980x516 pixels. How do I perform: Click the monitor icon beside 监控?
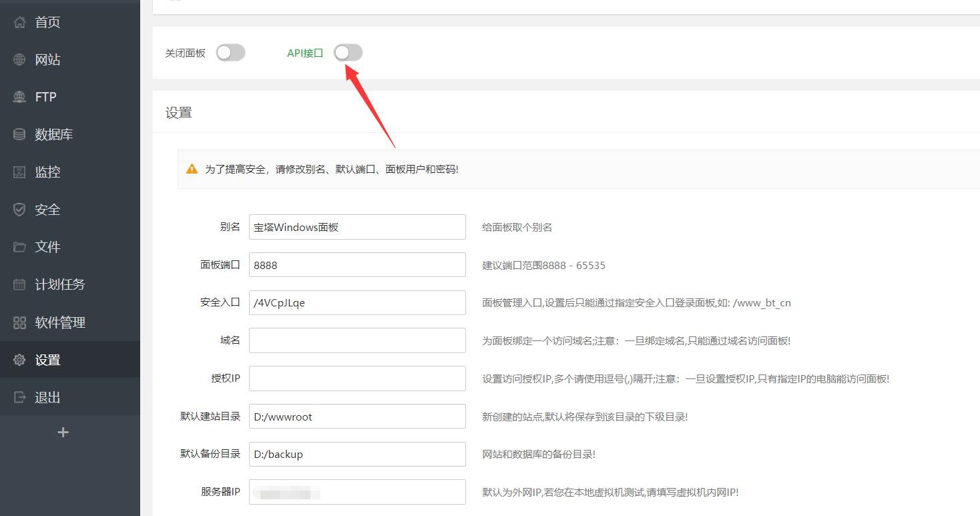tap(19, 172)
